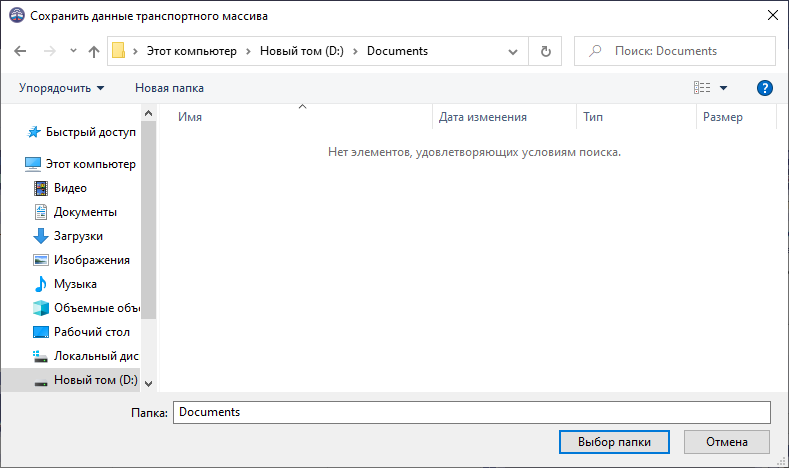Image resolution: width=789 pixels, height=468 pixels.
Task: Click the Pictures folder icon
Action: coord(41,260)
